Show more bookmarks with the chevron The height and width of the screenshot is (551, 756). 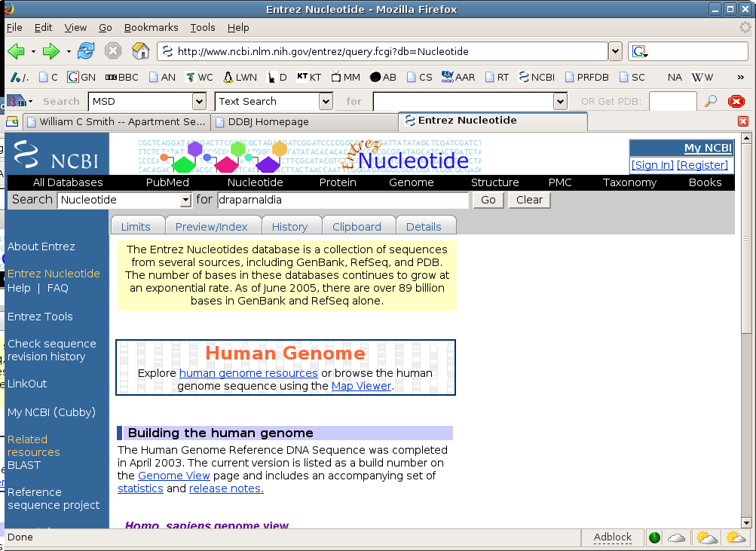[741, 77]
